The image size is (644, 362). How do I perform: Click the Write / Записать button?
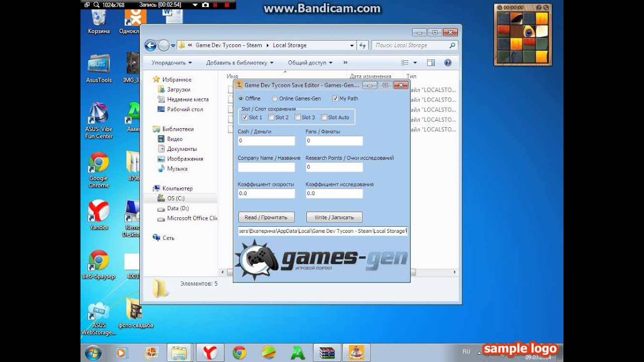point(334,217)
